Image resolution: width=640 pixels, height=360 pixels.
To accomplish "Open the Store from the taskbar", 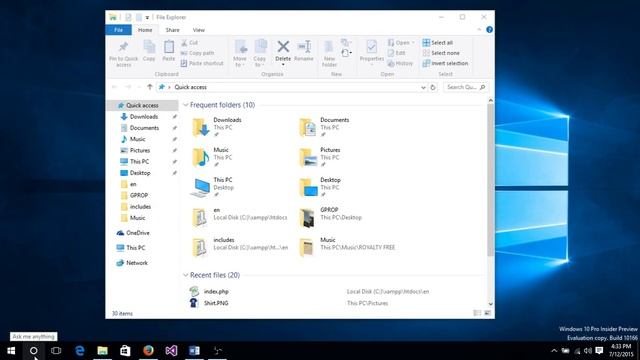I will click(125, 351).
